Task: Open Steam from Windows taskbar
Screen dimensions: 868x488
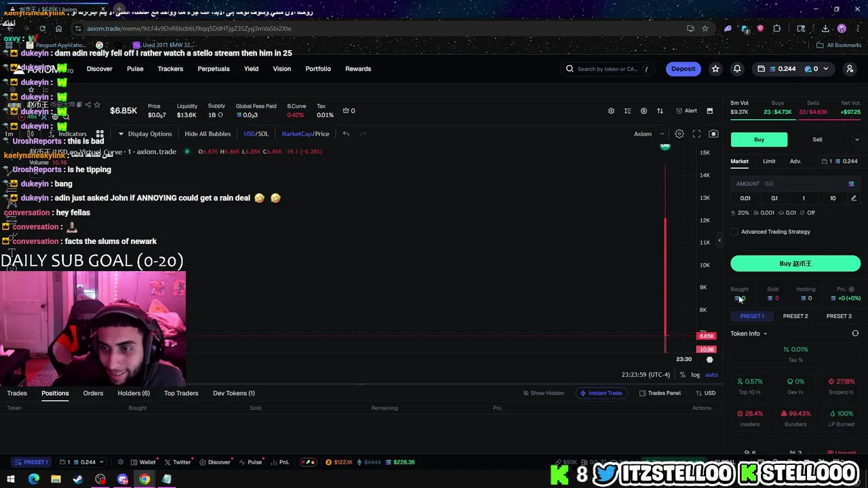Action: (78, 479)
